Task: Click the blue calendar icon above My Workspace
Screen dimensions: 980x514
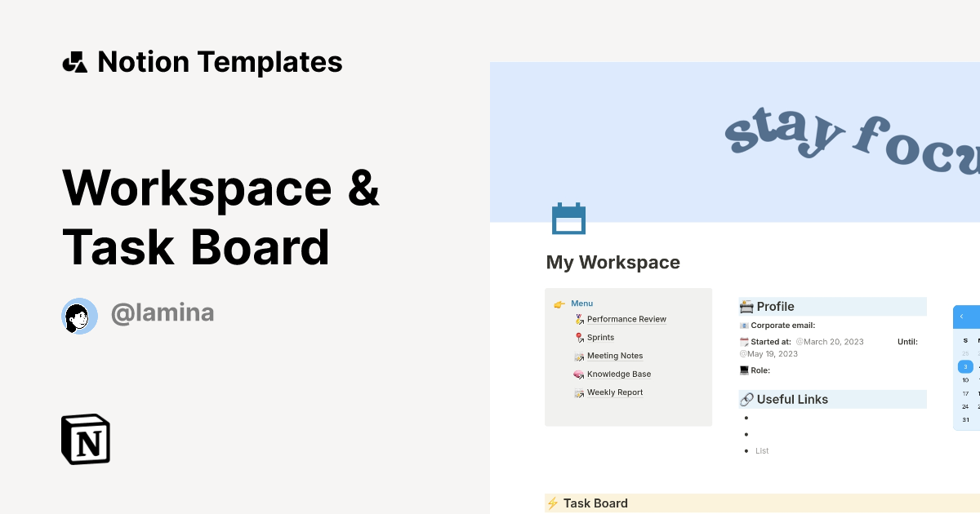Action: pyautogui.click(x=569, y=218)
